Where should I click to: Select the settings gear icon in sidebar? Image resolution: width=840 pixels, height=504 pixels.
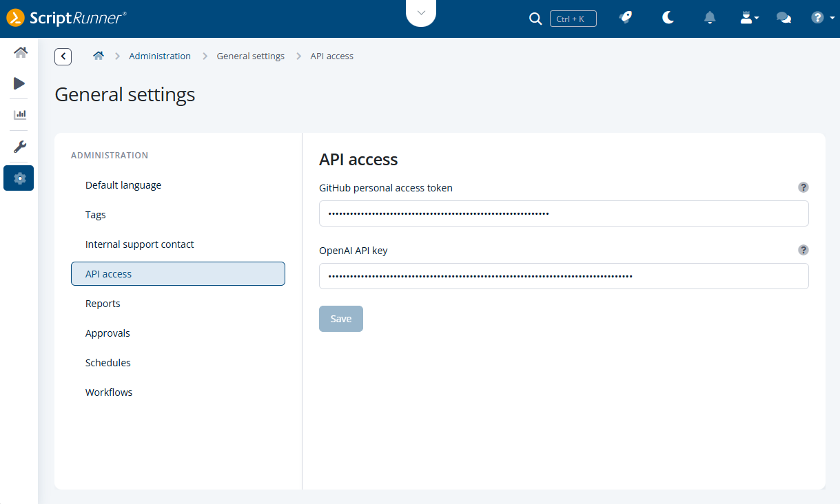tap(19, 178)
